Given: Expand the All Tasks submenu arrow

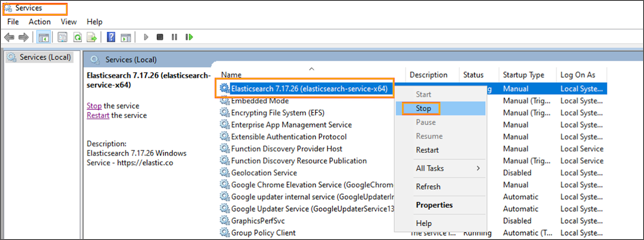Looking at the screenshot, I should click(478, 168).
